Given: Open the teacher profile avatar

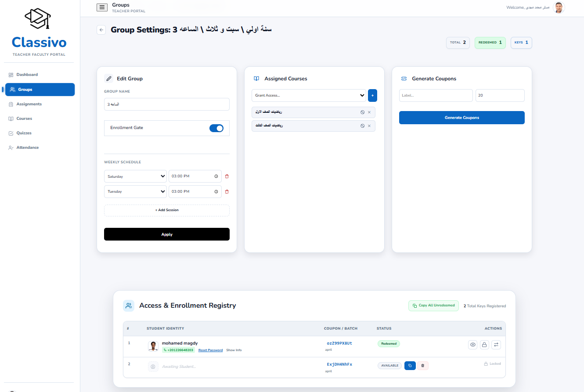Looking at the screenshot, I should click(x=559, y=7).
